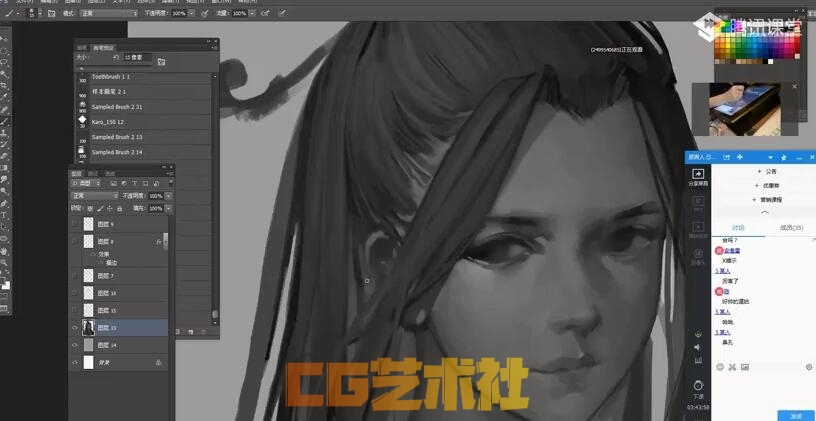The image size is (816, 421).
Task: Select the Magic Wand tool
Action: coord(5,73)
